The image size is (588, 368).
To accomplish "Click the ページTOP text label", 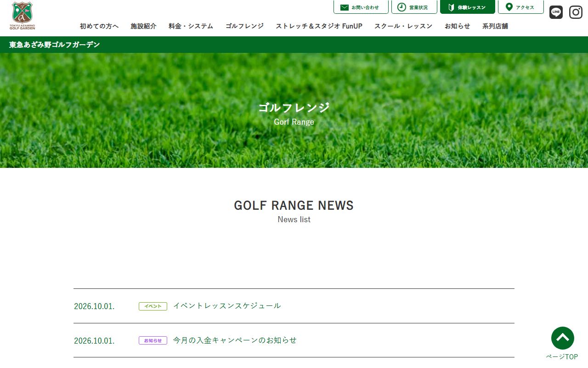I will pos(562,356).
